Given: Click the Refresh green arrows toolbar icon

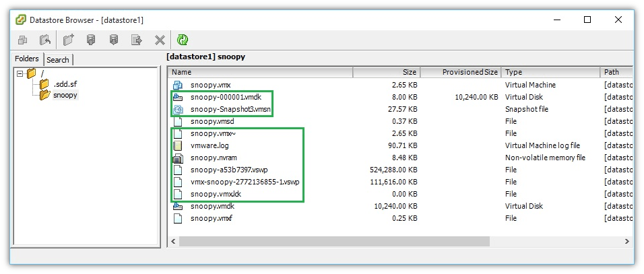Looking at the screenshot, I should tap(183, 40).
